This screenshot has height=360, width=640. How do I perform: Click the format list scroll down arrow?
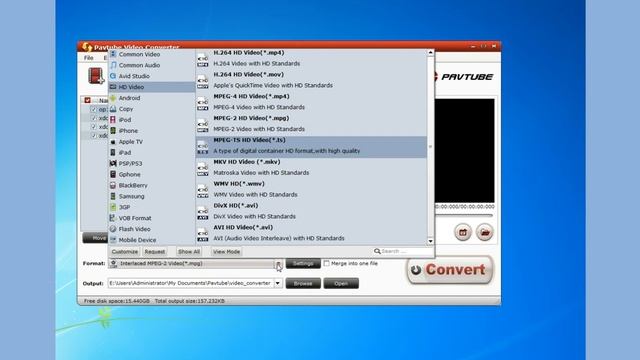431,241
